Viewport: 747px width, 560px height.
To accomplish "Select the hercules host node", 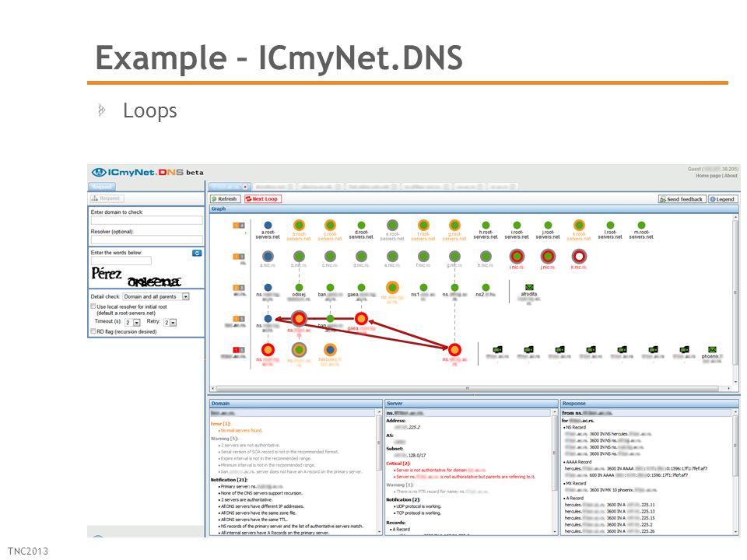I will point(330,349).
